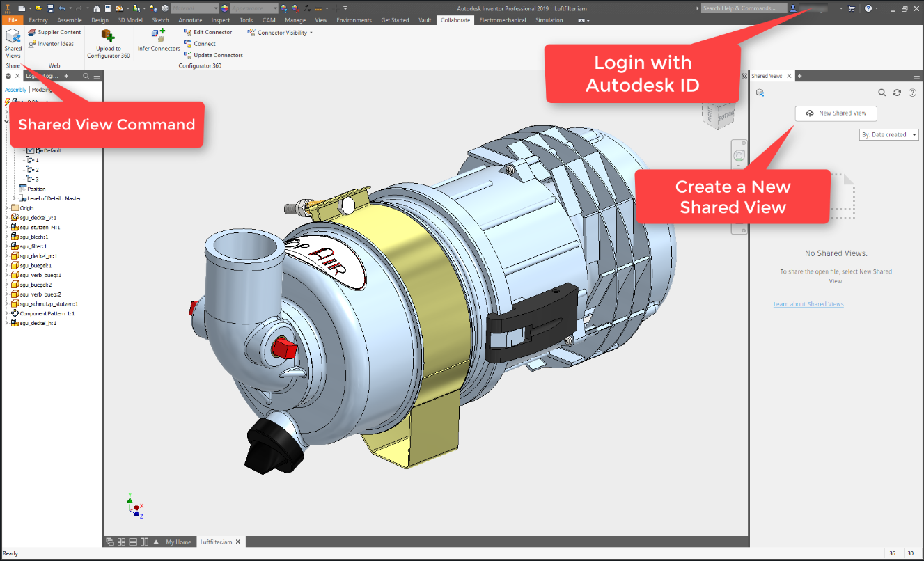924x561 pixels.
Task: Refresh the Shared Views panel list
Action: [x=897, y=93]
